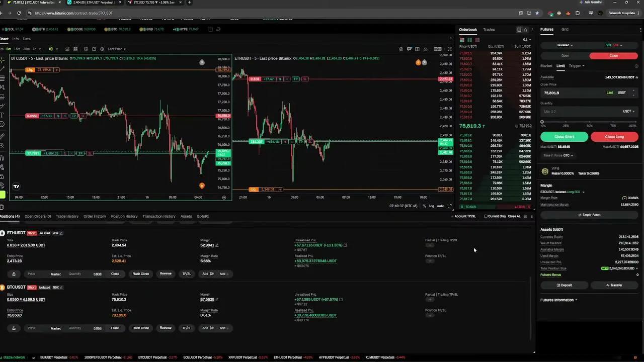Enable the Current Only checkbox
The width and height of the screenshot is (644, 362).
point(486,217)
